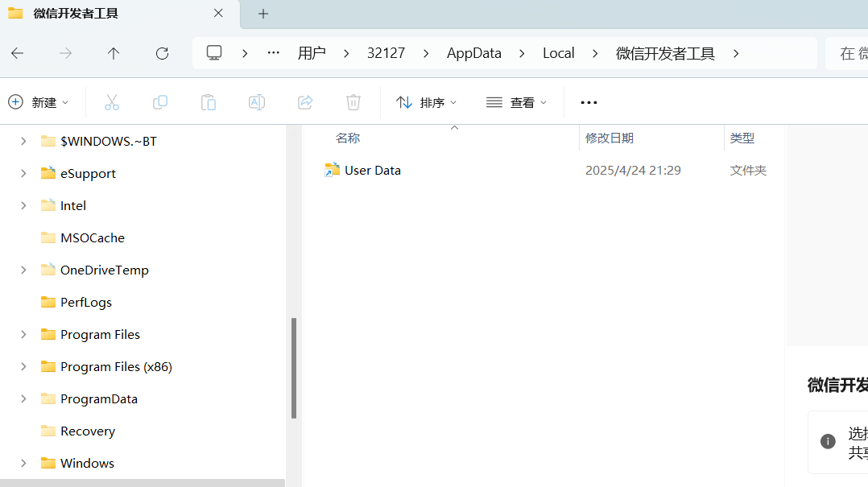Select the Intel folder in tree
Image resolution: width=868 pixels, height=487 pixels.
pyautogui.click(x=73, y=205)
